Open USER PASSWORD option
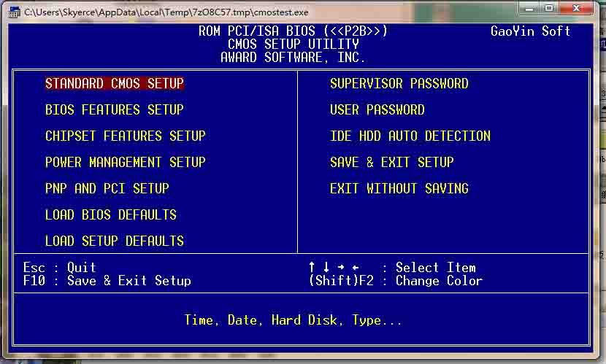The height and width of the screenshot is (364, 606). [x=377, y=109]
